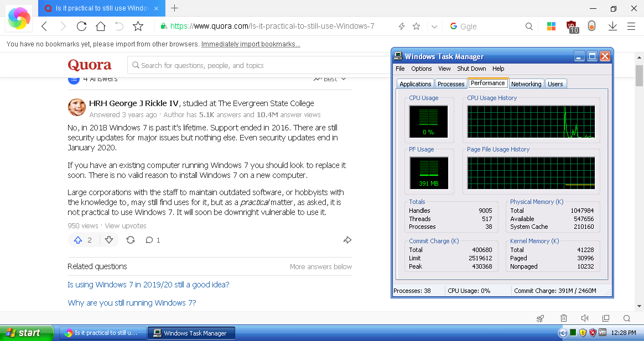This screenshot has width=644, height=341.
Task: Expand the address bar dropdown chevron
Action: pyautogui.click(x=434, y=27)
